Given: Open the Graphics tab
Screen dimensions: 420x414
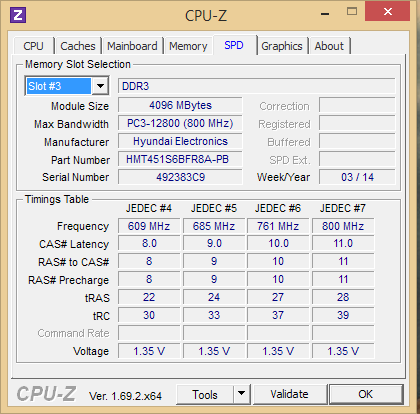Looking at the screenshot, I should pyautogui.click(x=282, y=46).
